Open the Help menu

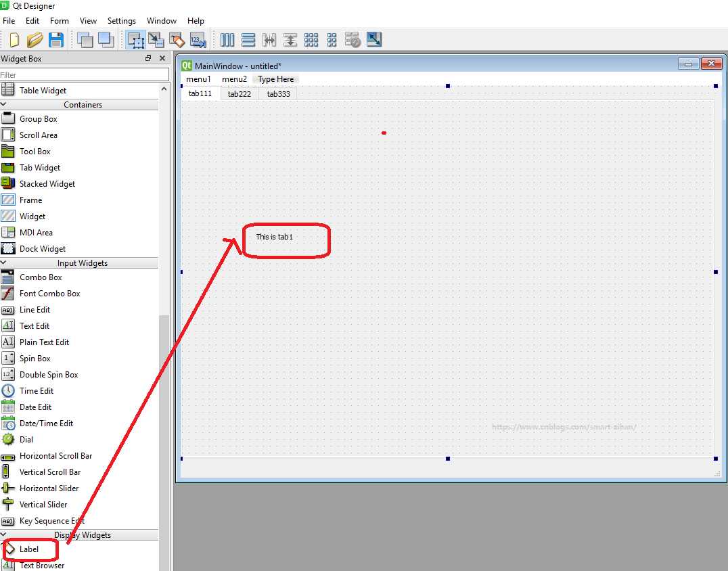tap(196, 21)
